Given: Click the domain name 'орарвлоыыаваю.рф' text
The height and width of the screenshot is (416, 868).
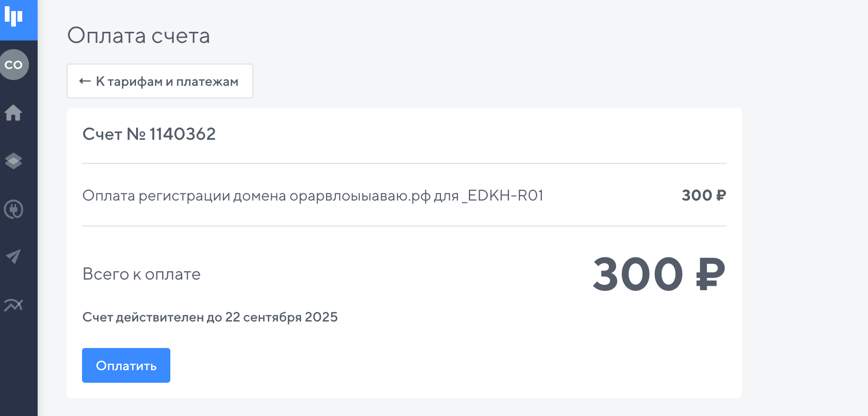Looking at the screenshot, I should coord(360,196).
